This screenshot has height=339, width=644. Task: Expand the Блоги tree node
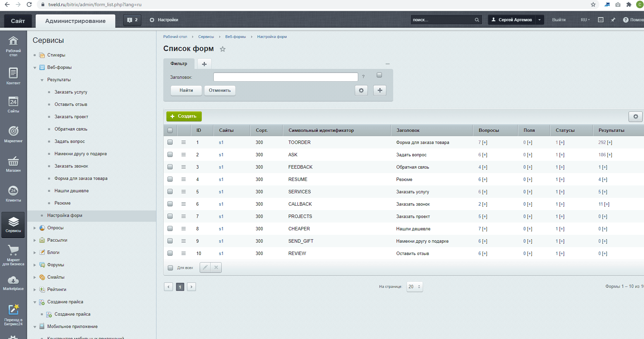35,253
